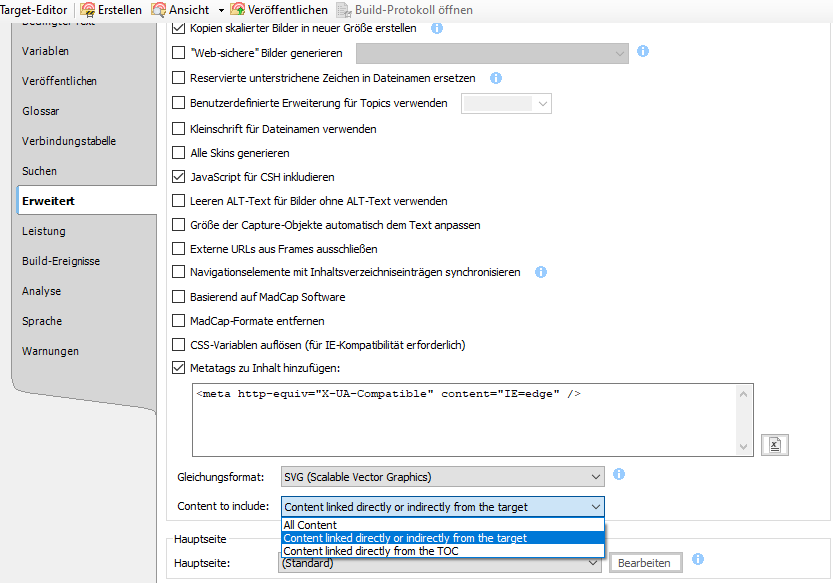833x583 pixels.
Task: Toggle MadCap-Formate entfernen checkbox
Action: [179, 321]
